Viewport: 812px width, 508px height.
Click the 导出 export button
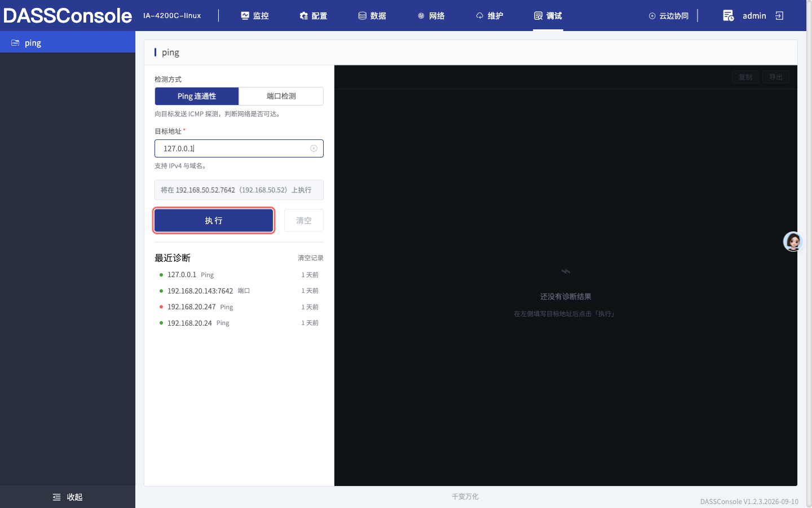pos(776,77)
